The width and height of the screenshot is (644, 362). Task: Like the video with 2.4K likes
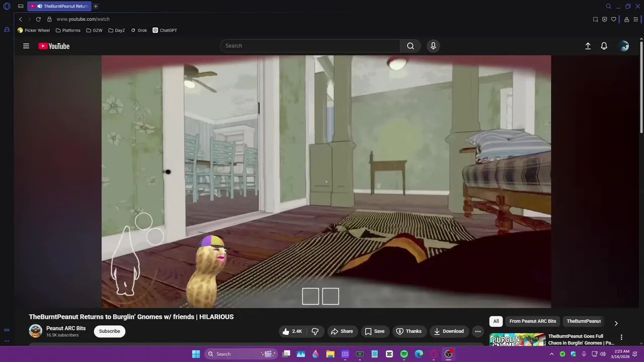tap(292, 331)
